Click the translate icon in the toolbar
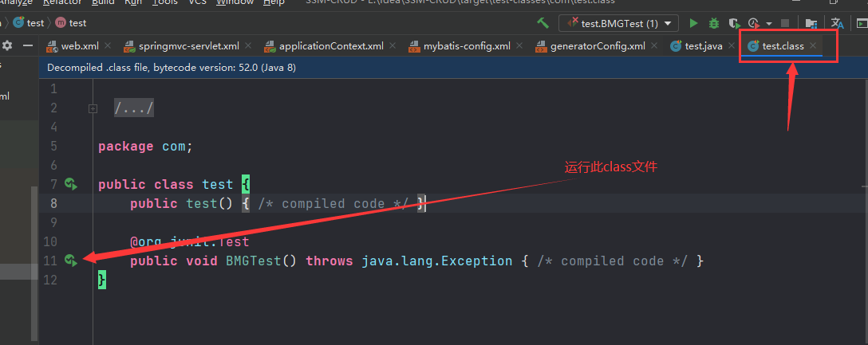Image resolution: width=868 pixels, height=345 pixels. (x=838, y=23)
